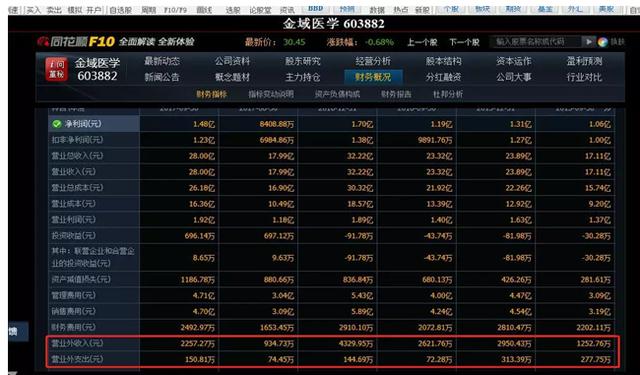Click the colorful 换肤 skin icon

coord(602,42)
